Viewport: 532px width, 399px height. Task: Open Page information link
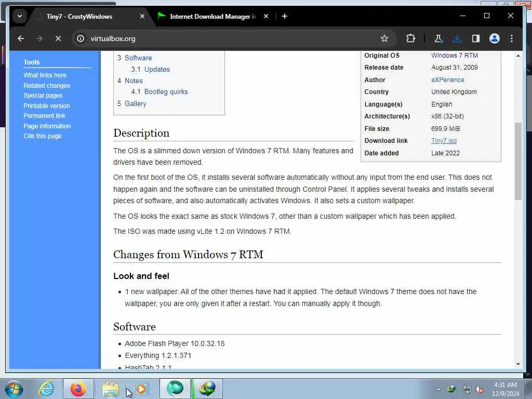coord(47,126)
